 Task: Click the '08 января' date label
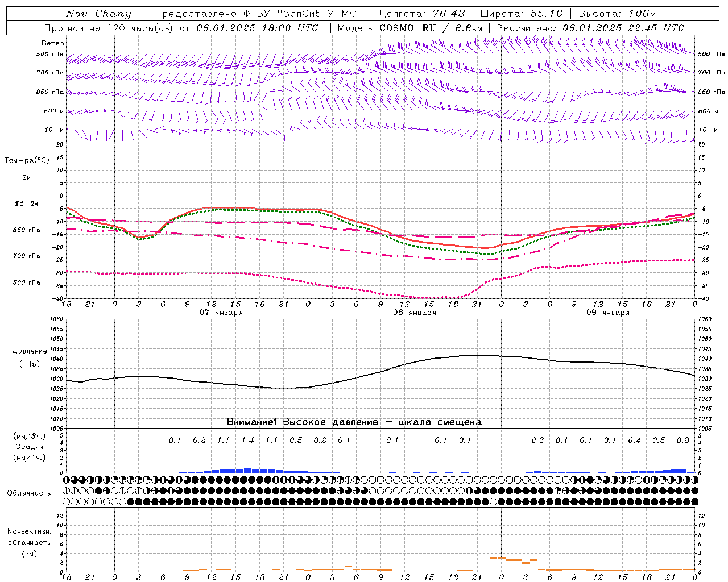[x=415, y=312]
